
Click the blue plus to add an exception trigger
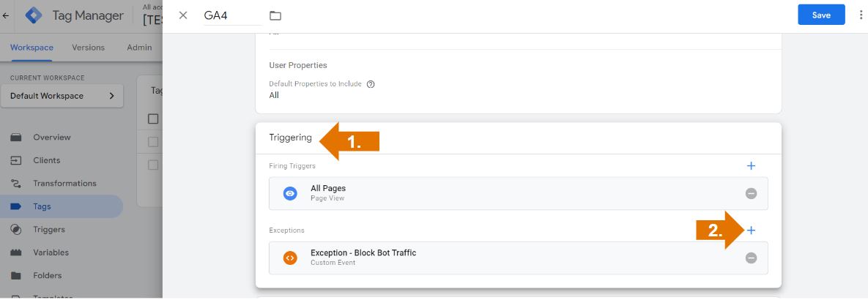pyautogui.click(x=751, y=230)
